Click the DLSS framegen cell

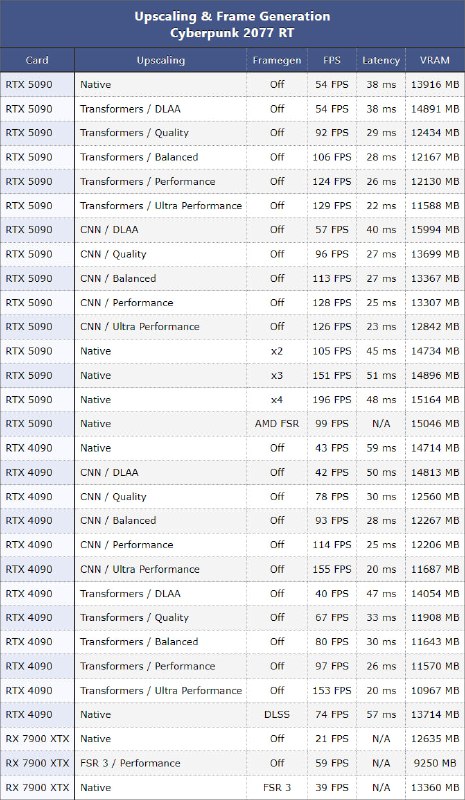(x=277, y=714)
